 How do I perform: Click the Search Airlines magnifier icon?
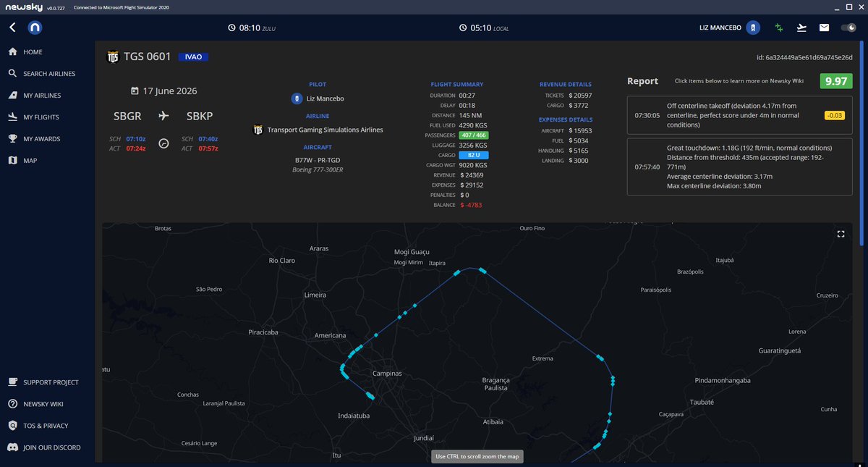(12, 74)
